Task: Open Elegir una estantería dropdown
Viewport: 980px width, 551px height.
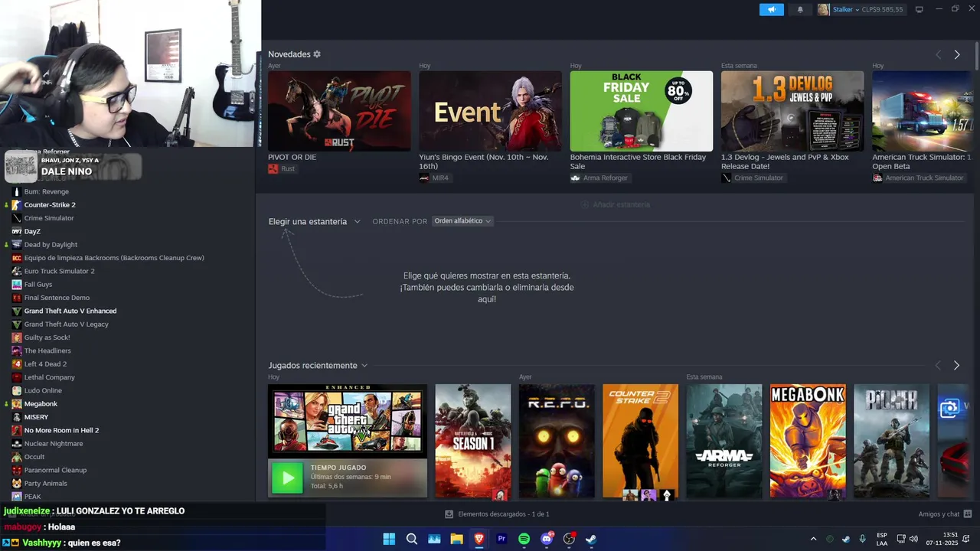Action: (314, 221)
